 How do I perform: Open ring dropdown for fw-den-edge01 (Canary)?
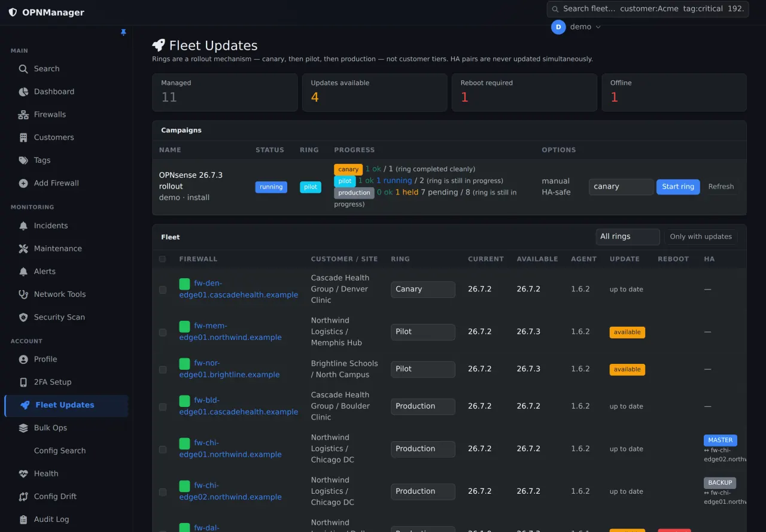click(x=423, y=290)
